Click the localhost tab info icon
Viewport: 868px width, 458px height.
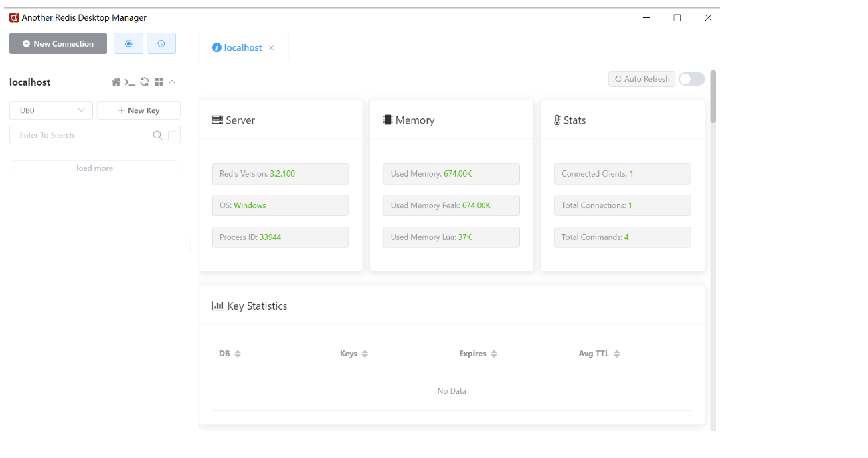point(217,48)
